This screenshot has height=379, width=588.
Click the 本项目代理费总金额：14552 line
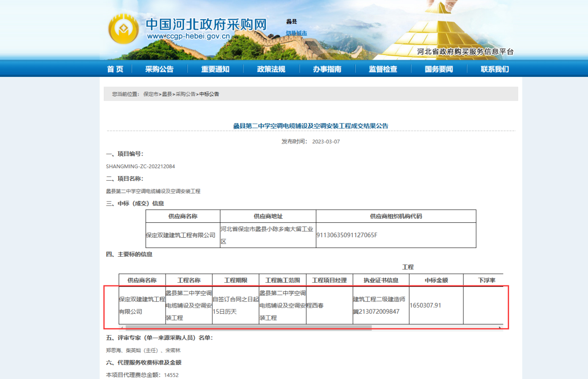tap(142, 375)
